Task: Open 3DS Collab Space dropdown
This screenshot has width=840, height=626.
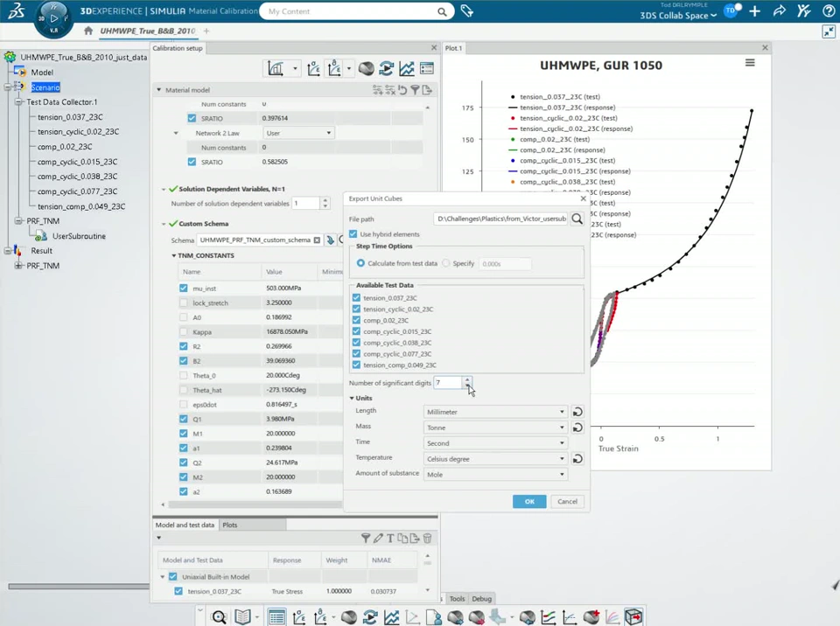Action: point(677,16)
